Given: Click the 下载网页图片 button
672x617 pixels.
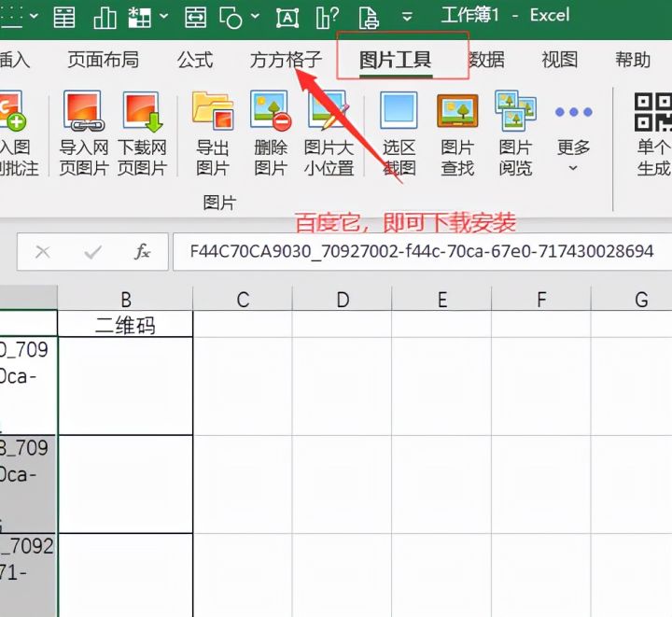Looking at the screenshot, I should (x=142, y=133).
